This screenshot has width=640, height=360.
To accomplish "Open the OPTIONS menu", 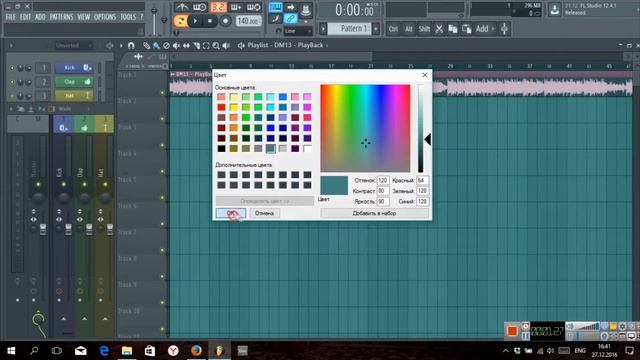I will click(105, 17).
